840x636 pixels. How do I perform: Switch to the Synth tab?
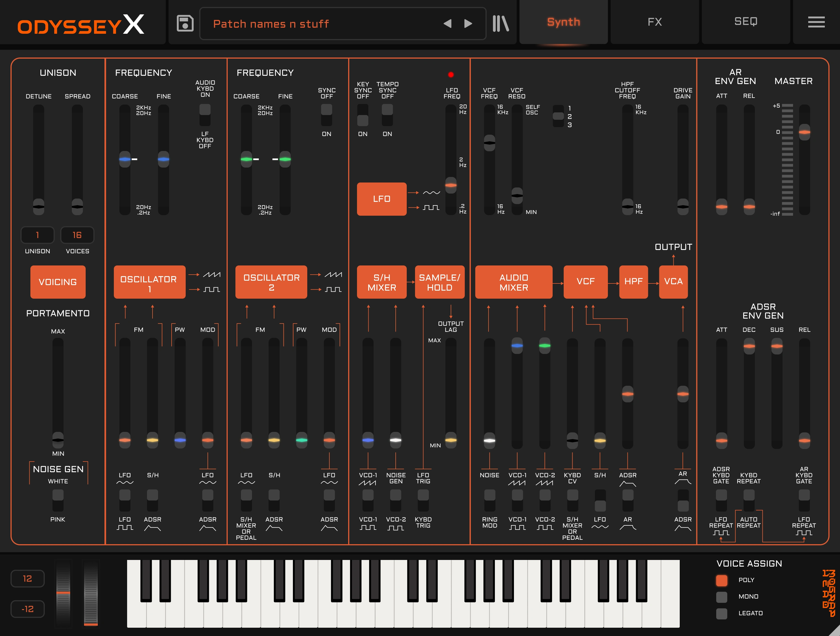563,22
